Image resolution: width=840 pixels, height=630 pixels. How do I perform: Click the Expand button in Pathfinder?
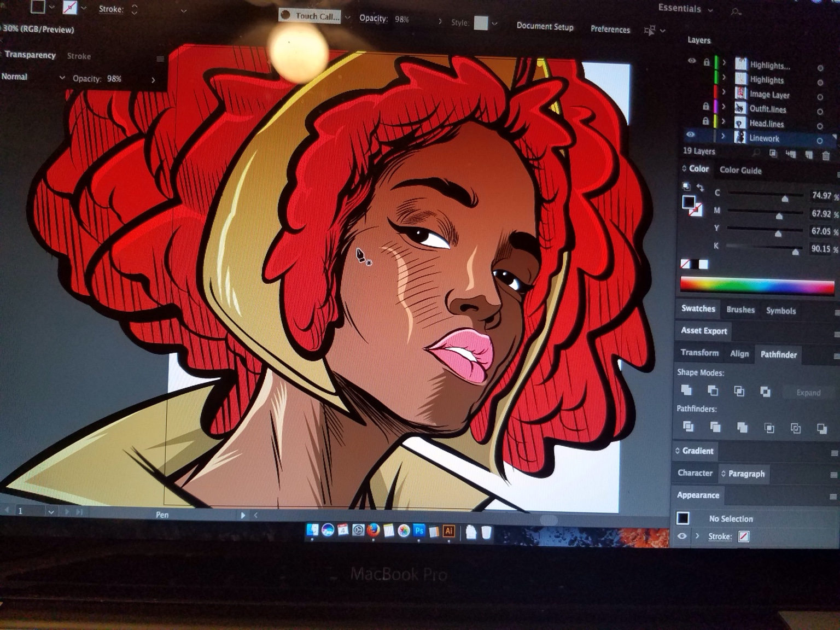coord(808,393)
